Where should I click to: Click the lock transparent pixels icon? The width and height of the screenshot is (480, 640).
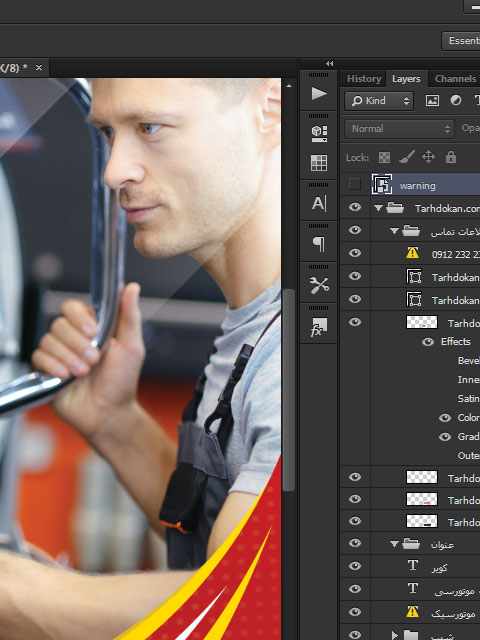point(384,157)
